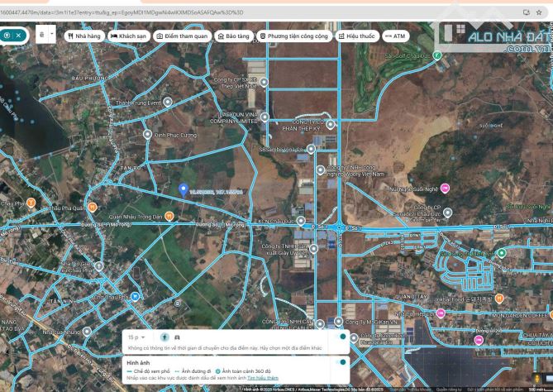
Task: Click the blue dropped pin marker
Action: pyautogui.click(x=183, y=189)
